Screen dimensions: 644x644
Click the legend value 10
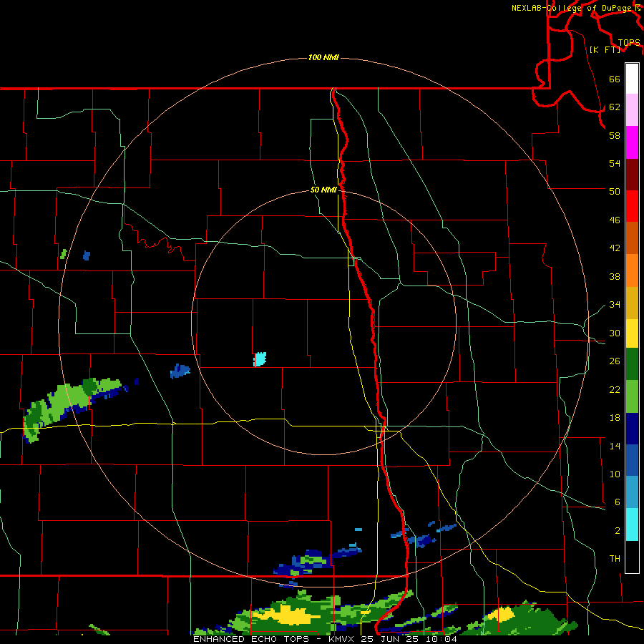(615, 474)
